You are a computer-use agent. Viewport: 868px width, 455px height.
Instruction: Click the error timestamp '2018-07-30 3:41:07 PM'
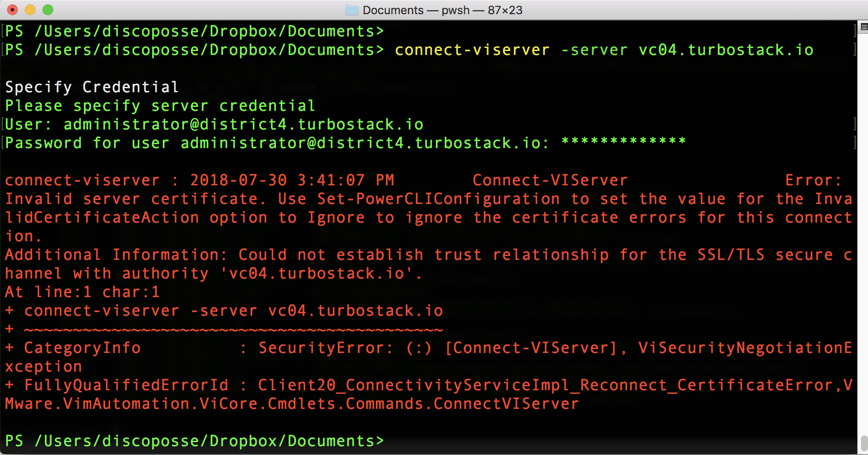292,180
